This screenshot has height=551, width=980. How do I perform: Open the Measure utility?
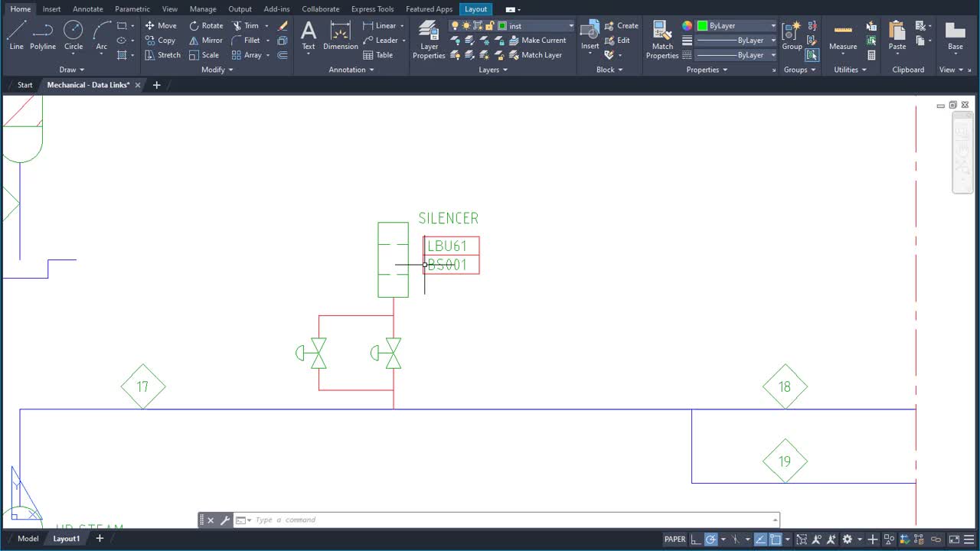(843, 35)
